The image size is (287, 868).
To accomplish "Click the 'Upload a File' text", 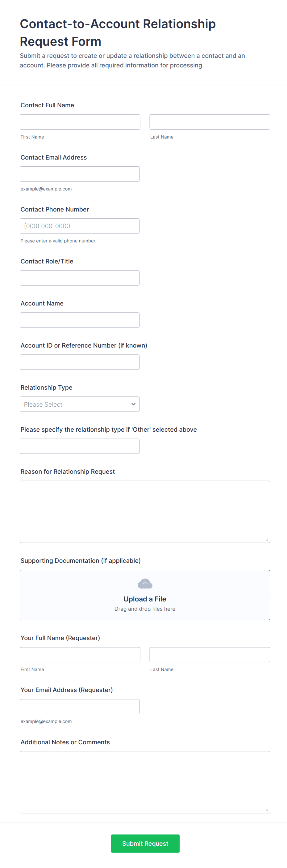I will coord(145,599).
